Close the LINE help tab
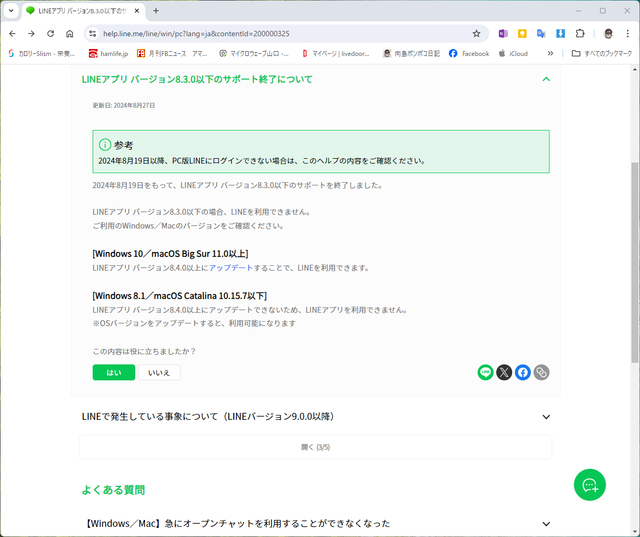This screenshot has height=537, width=640. pos(137,11)
